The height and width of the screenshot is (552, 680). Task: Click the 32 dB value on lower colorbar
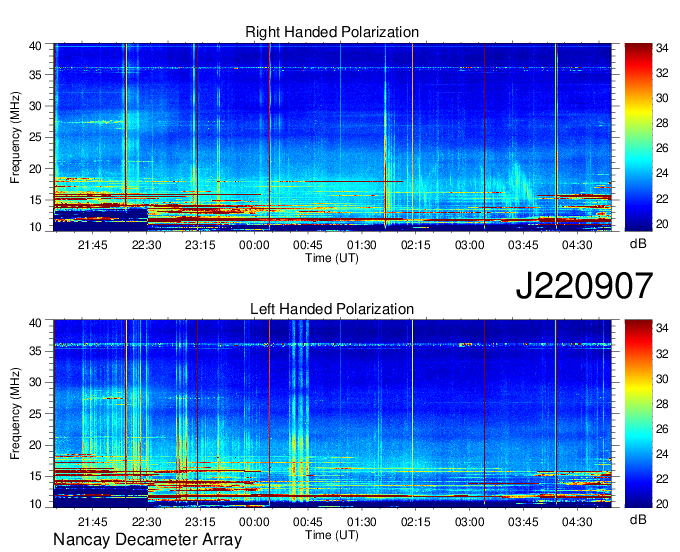point(662,354)
